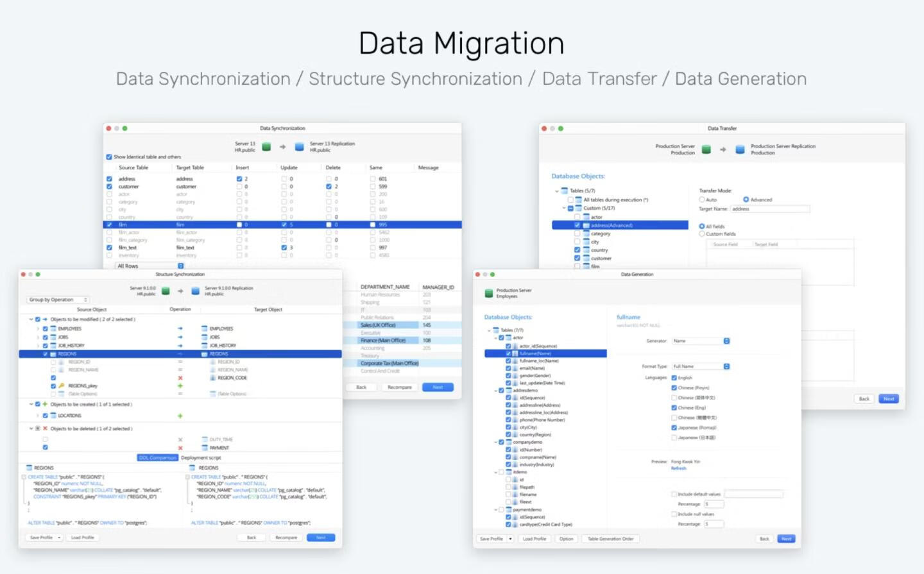Screen dimensions: 924x574
Task: Click the red X operation icon for PAYMENT
Action: [180, 448]
